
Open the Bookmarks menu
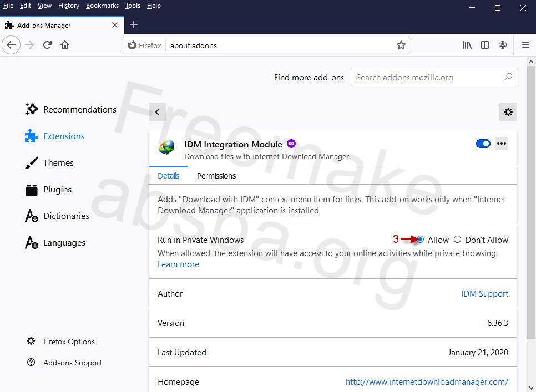[x=102, y=6]
